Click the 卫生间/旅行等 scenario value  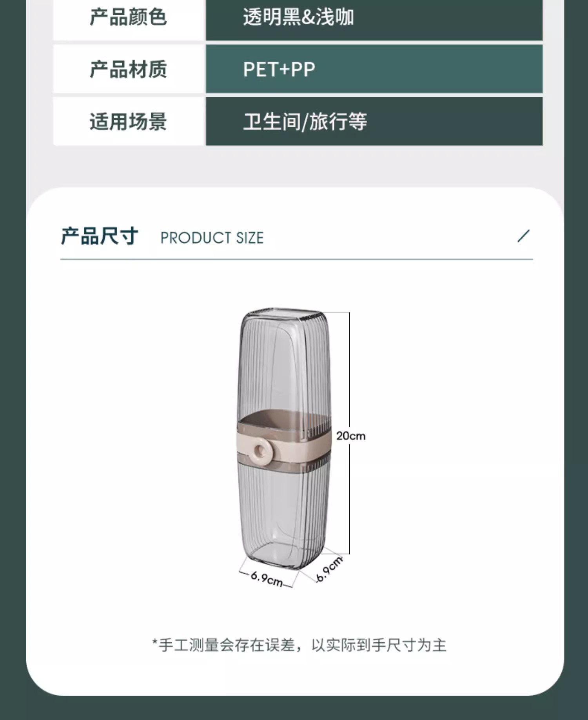pyautogui.click(x=305, y=121)
